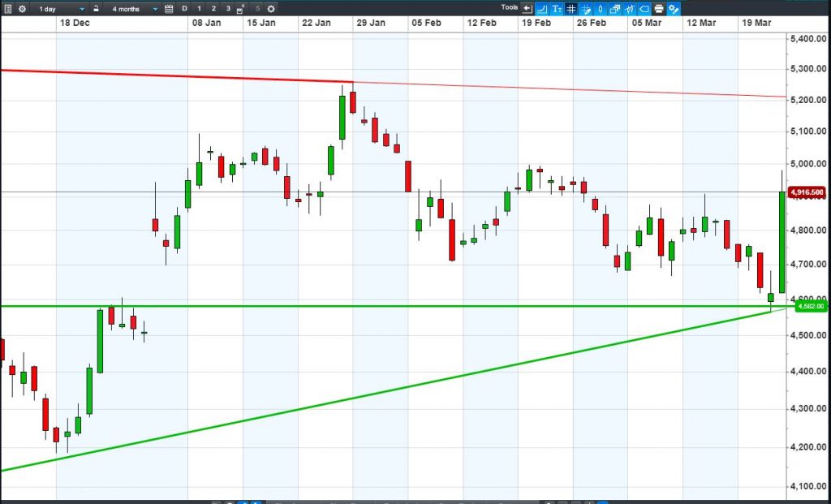831x504 pixels.
Task: Click the 08 Jan date label
Action: tap(207, 24)
